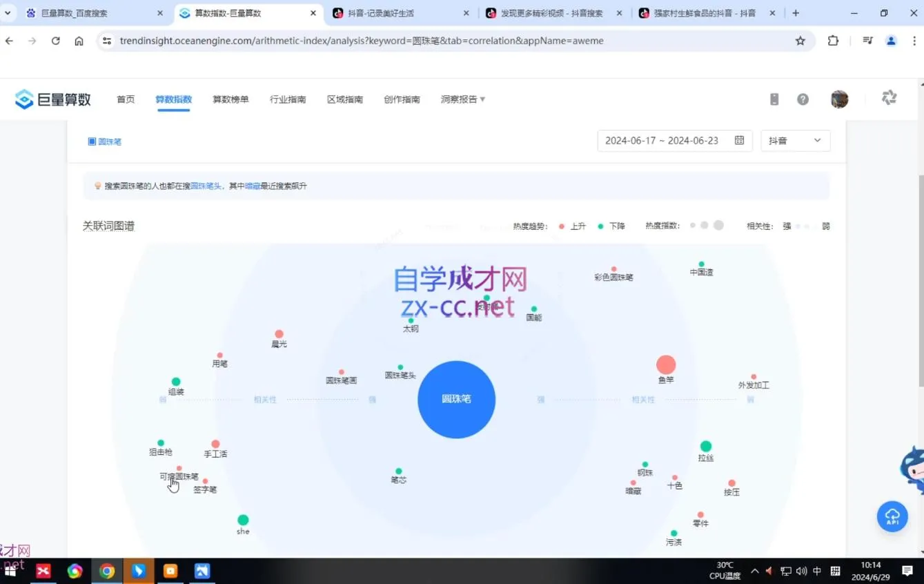Open the 抖音 platform dropdown
Screen dimensions: 924x584
coord(795,140)
